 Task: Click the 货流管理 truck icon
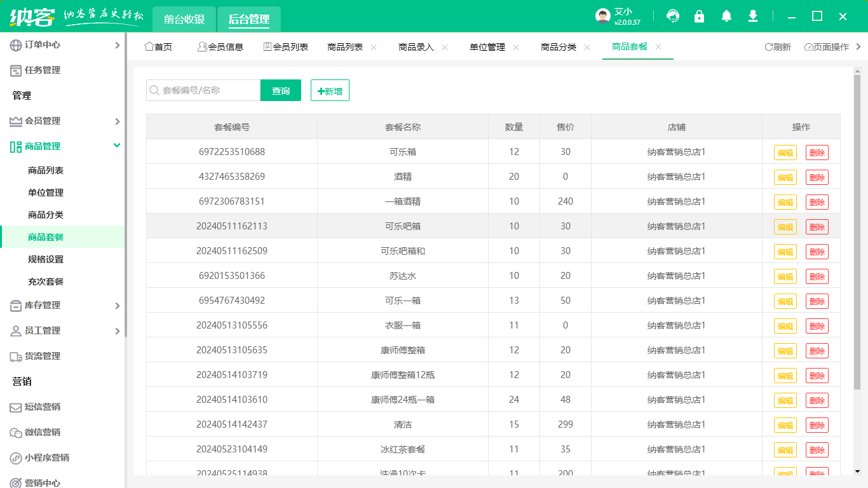coord(16,356)
